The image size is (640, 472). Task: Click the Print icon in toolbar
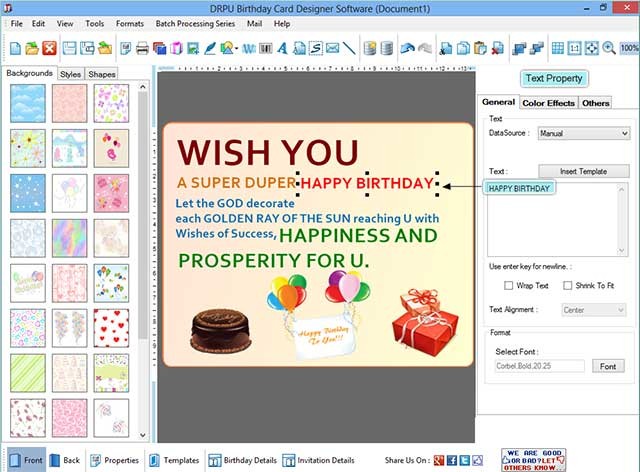(x=142, y=48)
